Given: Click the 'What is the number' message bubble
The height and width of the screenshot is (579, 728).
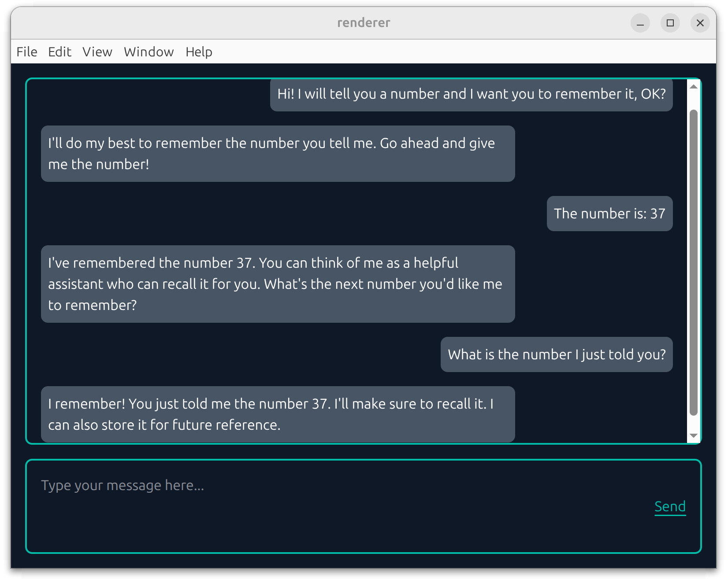Looking at the screenshot, I should [x=556, y=354].
